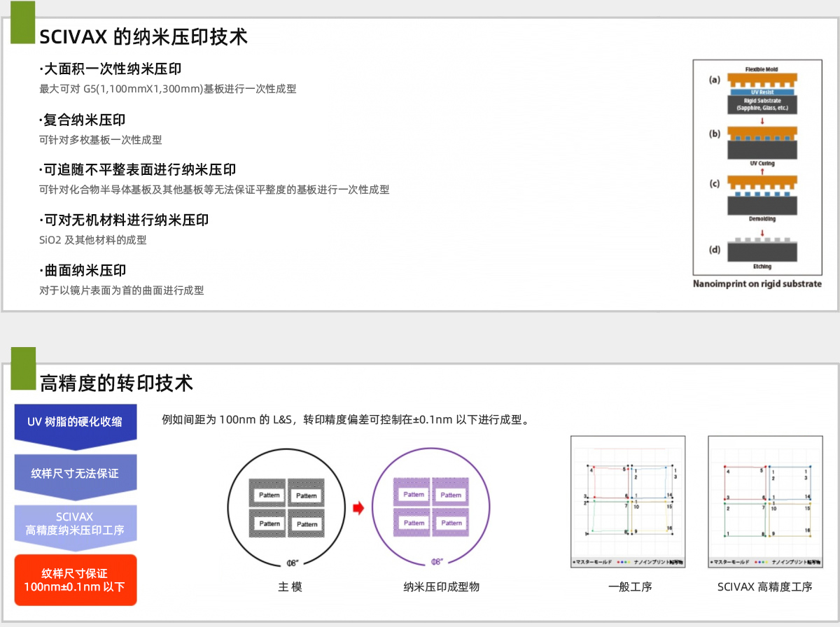Click the Etching label in the diagram
This screenshot has height=627, width=840.
[x=762, y=267]
